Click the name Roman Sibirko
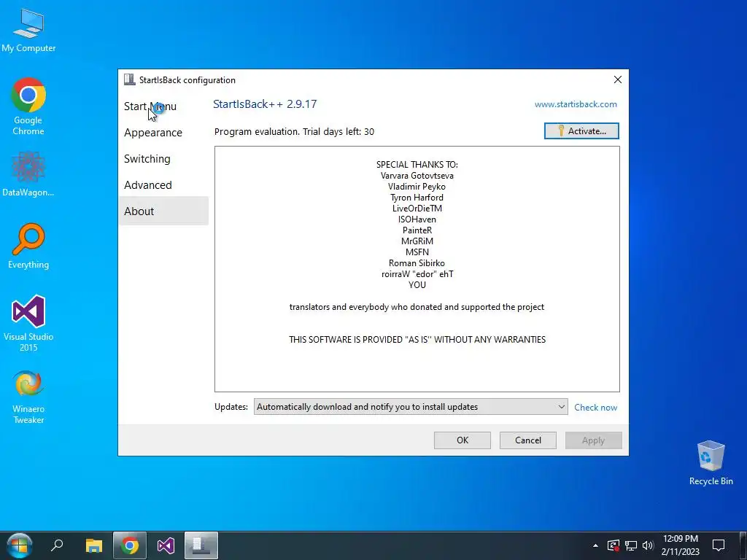Image resolution: width=747 pixels, height=560 pixels. coord(417,262)
